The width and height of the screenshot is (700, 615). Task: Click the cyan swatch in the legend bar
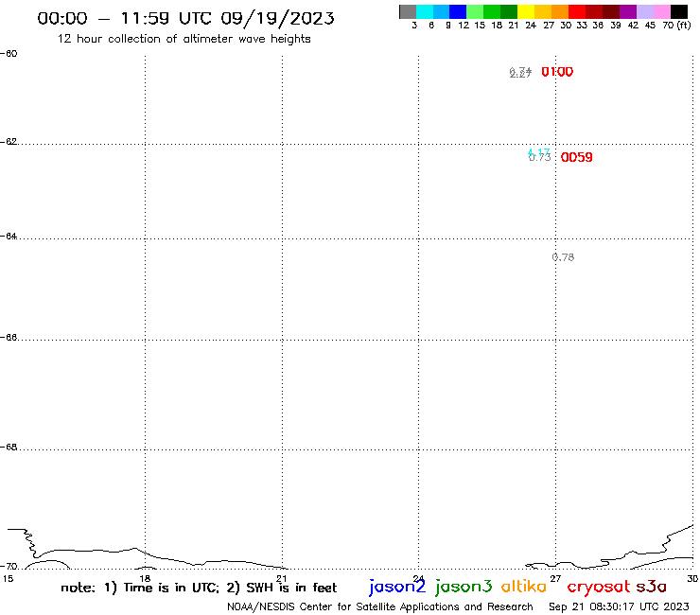(425, 11)
